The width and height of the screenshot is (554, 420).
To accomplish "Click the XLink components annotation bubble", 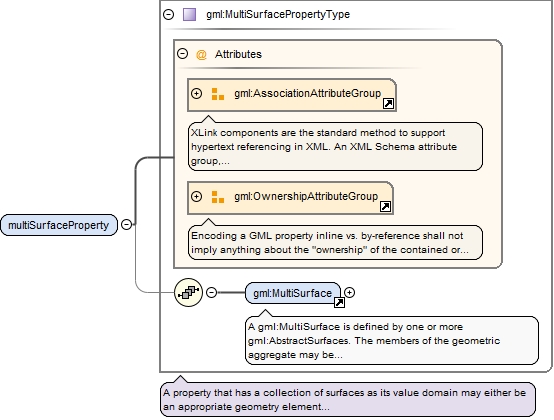I will click(335, 147).
